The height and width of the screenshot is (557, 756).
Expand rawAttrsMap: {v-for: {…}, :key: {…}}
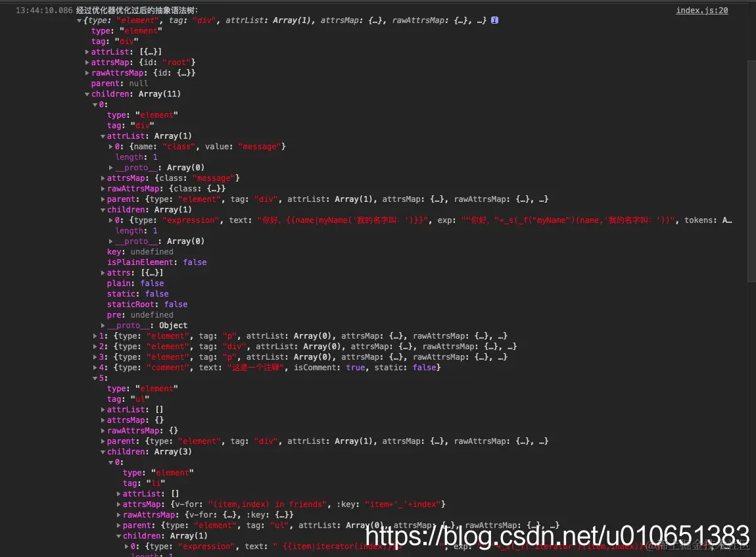[x=118, y=515]
